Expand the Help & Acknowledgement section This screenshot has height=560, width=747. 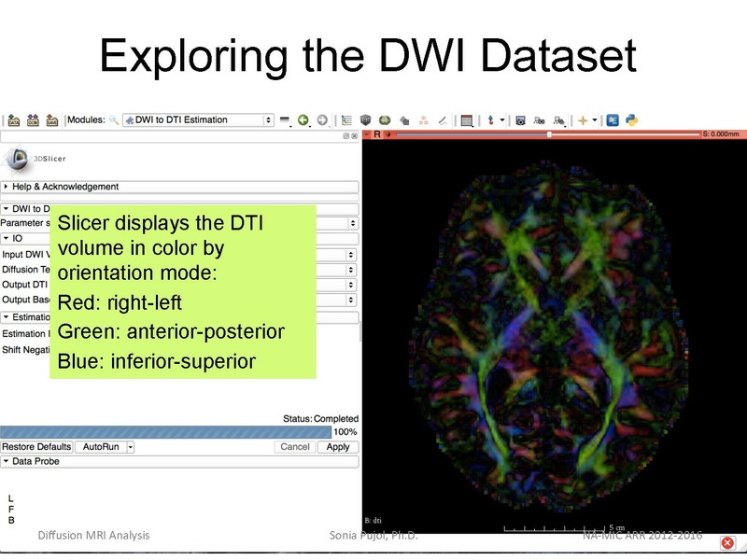coord(63,187)
